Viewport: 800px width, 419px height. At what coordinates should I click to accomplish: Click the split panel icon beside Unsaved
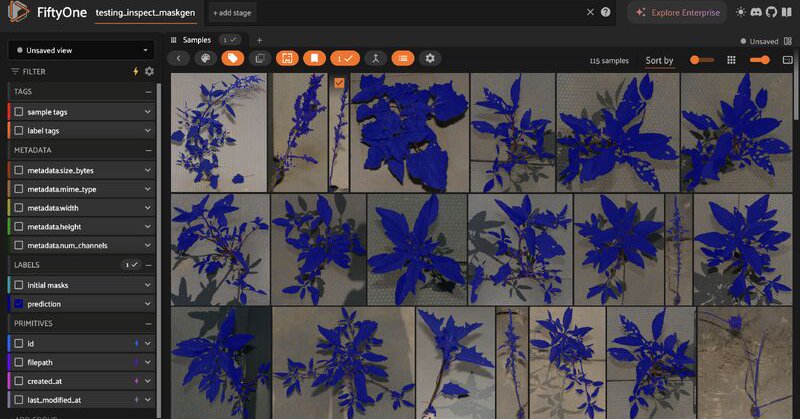click(x=788, y=41)
